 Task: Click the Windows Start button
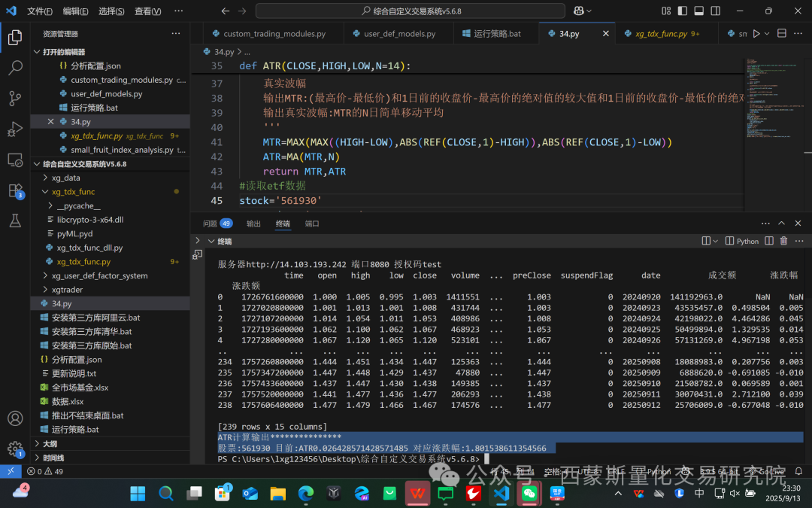coord(138,493)
